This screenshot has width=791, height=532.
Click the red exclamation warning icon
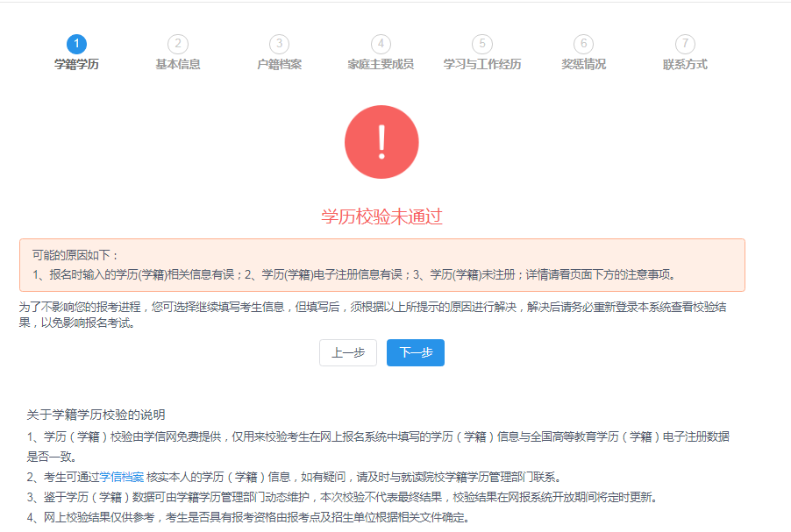382,141
